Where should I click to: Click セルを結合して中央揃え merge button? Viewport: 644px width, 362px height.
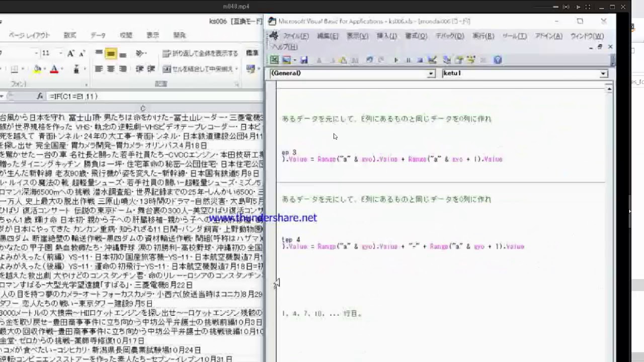pos(199,69)
